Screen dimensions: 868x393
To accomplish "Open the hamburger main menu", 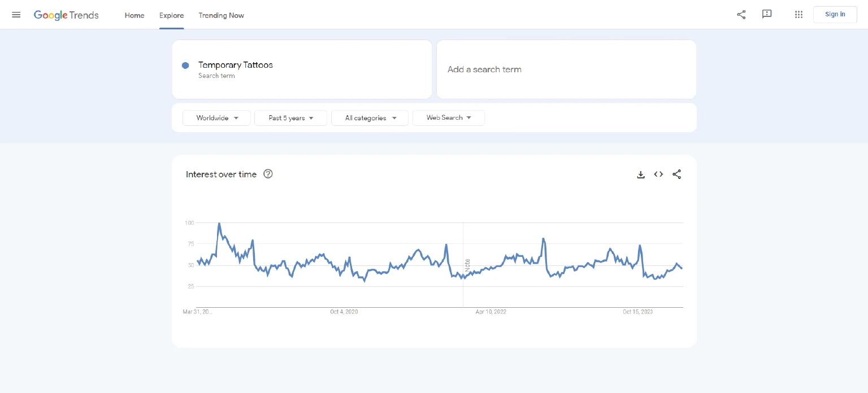I will [x=16, y=15].
